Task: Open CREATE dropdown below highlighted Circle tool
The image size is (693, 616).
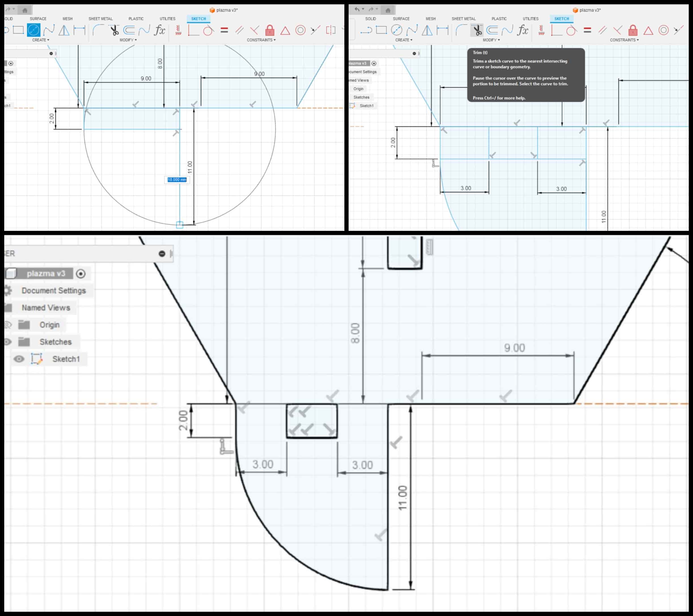Action: [x=40, y=40]
